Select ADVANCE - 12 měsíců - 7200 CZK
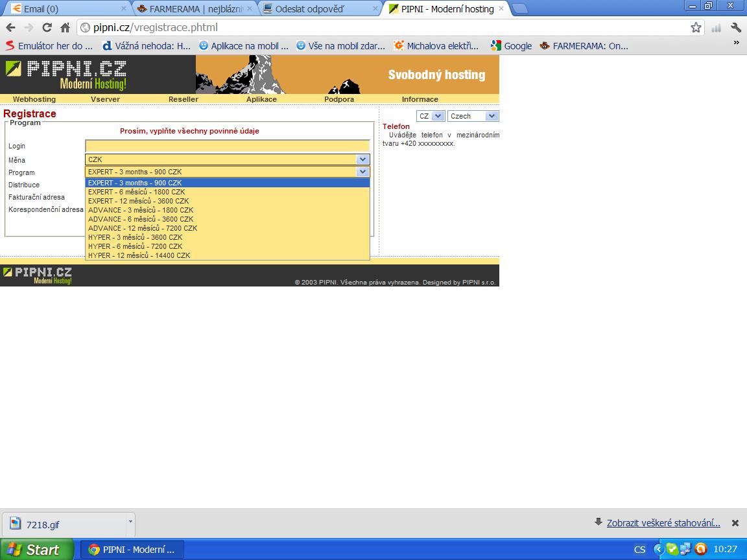 pyautogui.click(x=228, y=228)
